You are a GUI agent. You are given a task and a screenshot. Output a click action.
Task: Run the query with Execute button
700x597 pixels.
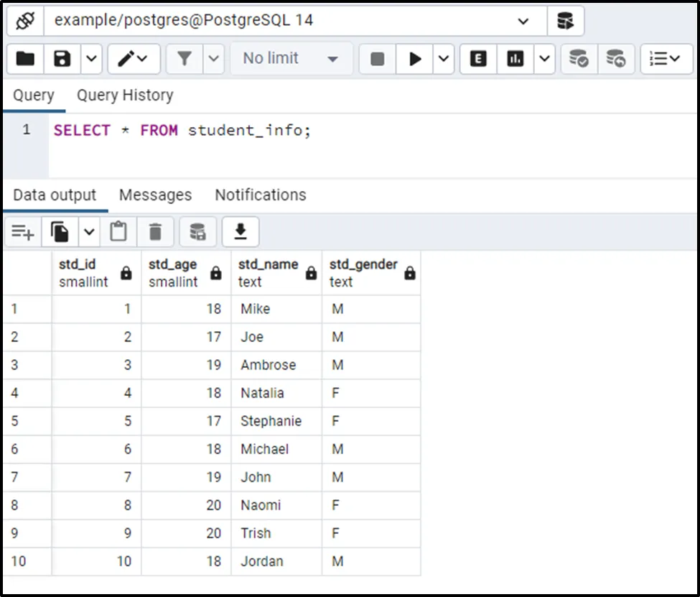[x=415, y=59]
